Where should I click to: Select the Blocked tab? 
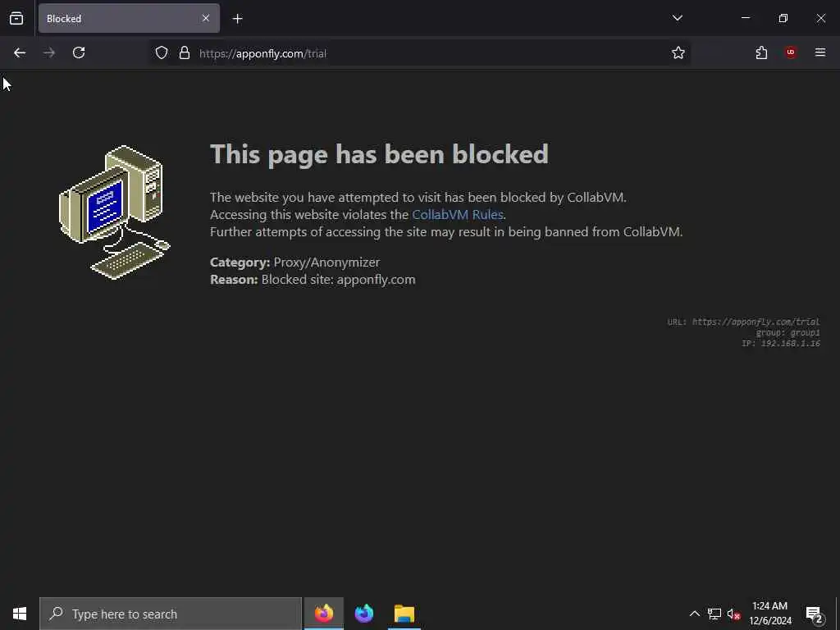point(129,18)
